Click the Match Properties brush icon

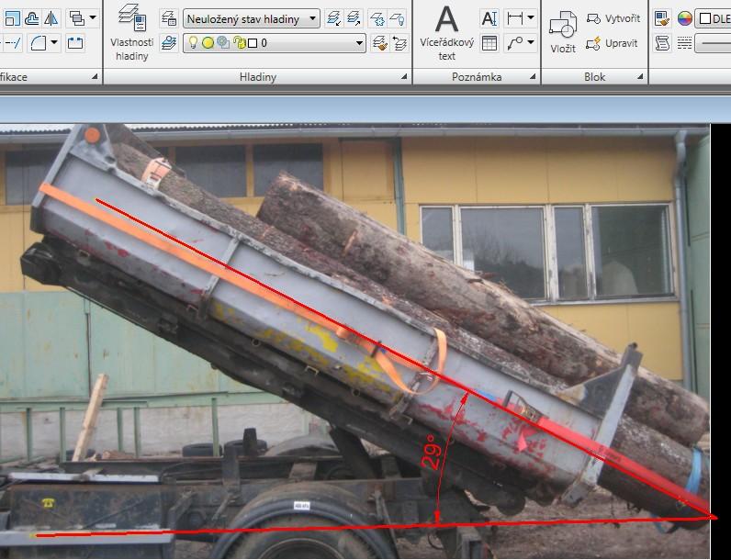662,18
